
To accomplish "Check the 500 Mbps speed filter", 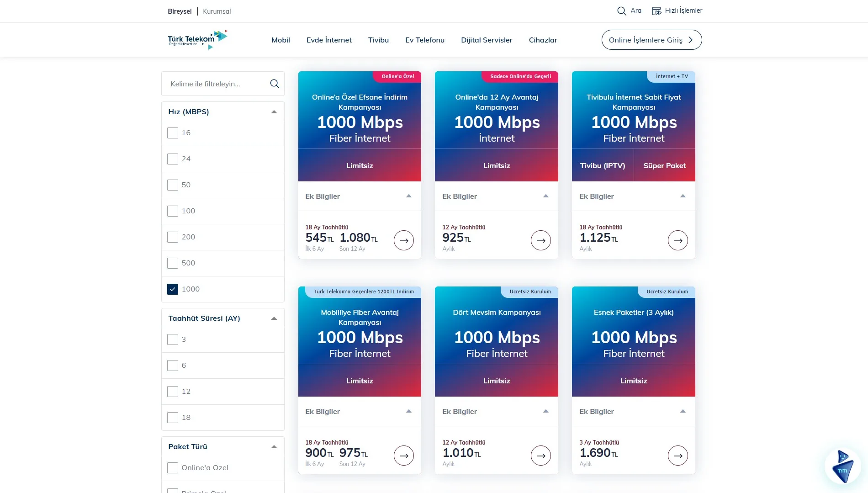I will point(173,263).
